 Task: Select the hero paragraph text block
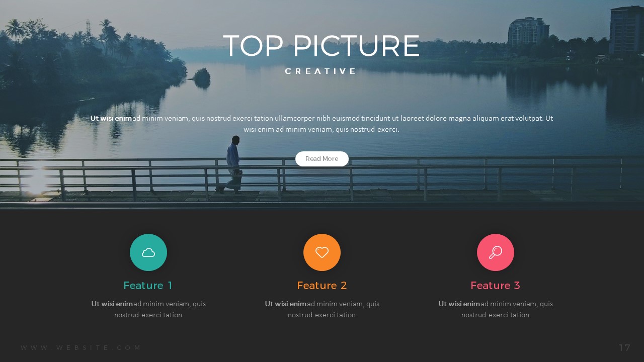coord(322,124)
